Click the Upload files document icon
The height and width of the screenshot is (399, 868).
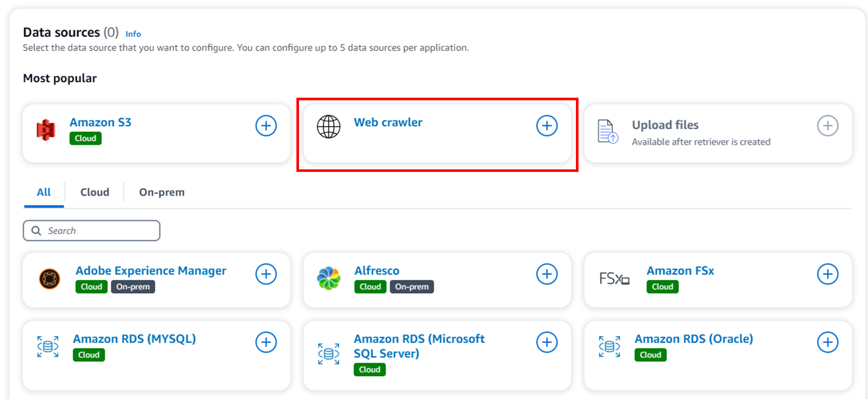click(608, 132)
